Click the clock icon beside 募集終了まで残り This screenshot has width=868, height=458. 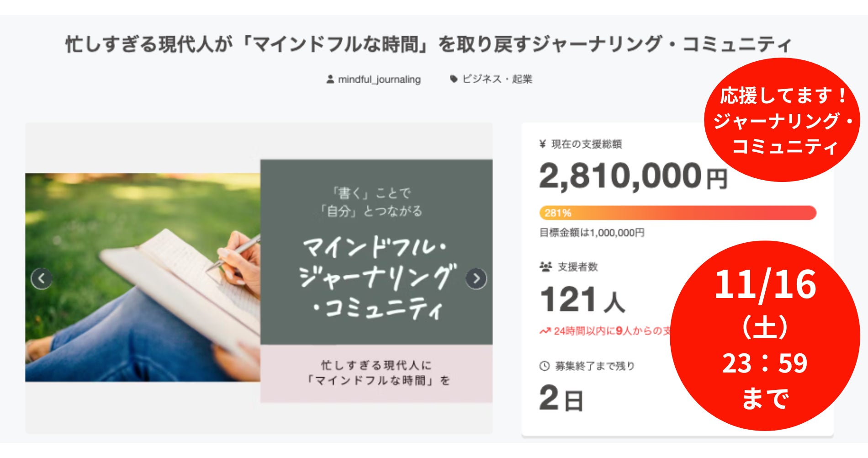(x=545, y=366)
